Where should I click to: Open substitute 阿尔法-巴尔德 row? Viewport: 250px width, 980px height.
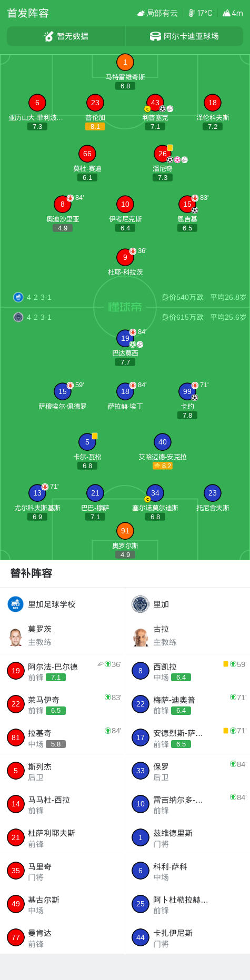pos(63,671)
